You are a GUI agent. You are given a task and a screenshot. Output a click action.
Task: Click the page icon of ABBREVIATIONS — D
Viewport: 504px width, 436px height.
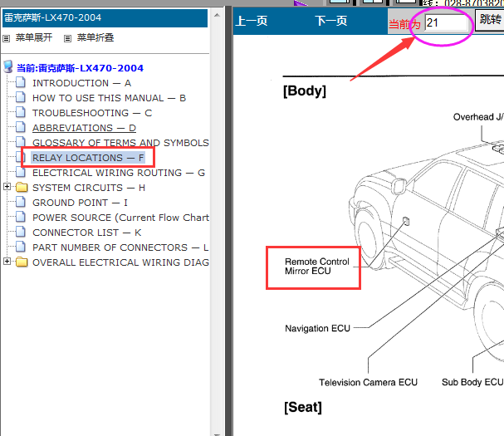[x=21, y=127]
